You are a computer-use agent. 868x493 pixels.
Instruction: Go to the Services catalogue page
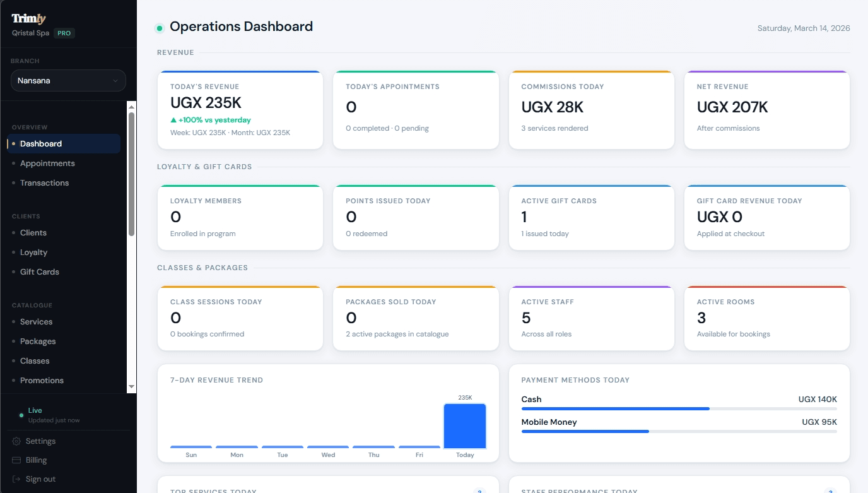35,321
